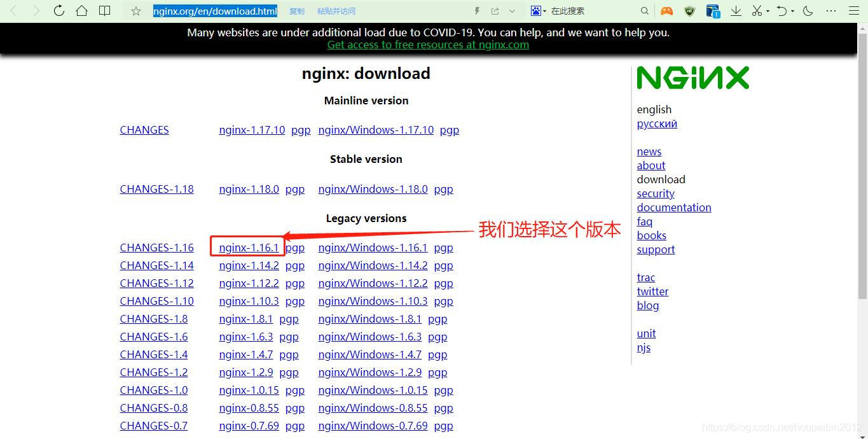Image resolution: width=868 pixels, height=439 pixels.
Task: Open the CHANGES-1.12 link
Action: tap(156, 283)
